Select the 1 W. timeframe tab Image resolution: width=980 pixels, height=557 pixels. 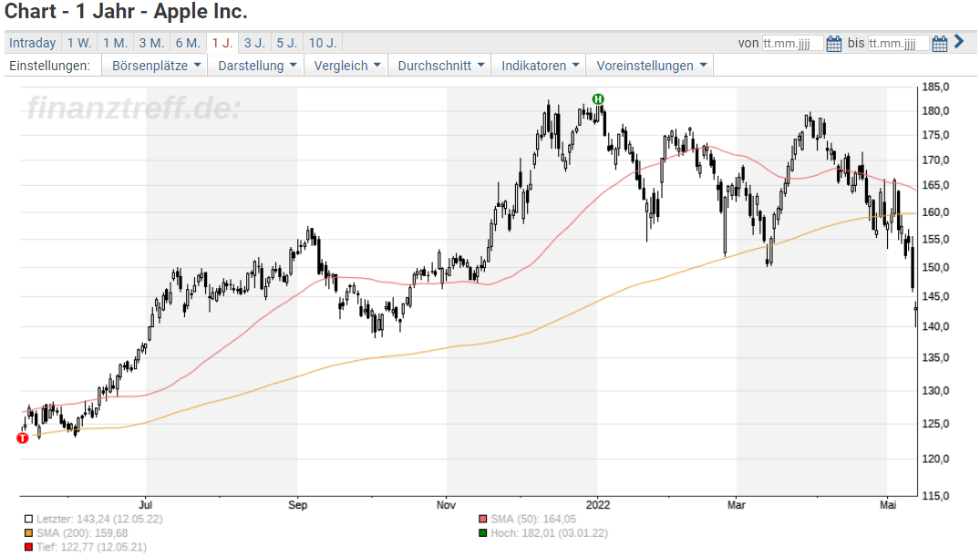click(x=79, y=43)
